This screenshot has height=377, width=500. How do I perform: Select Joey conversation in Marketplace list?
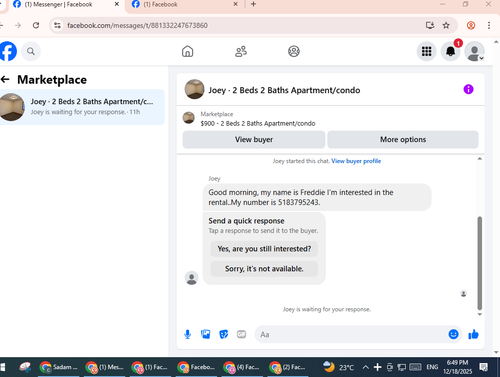(x=82, y=107)
